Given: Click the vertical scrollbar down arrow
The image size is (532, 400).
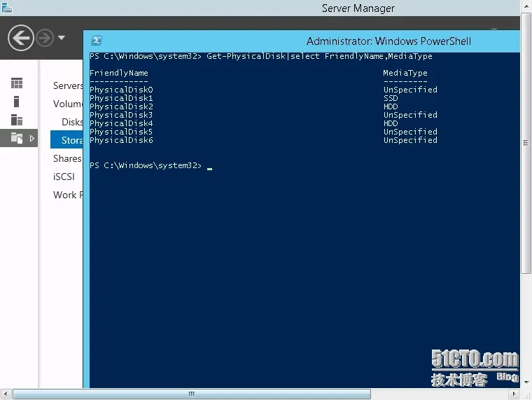Looking at the screenshot, I should coord(526,382).
